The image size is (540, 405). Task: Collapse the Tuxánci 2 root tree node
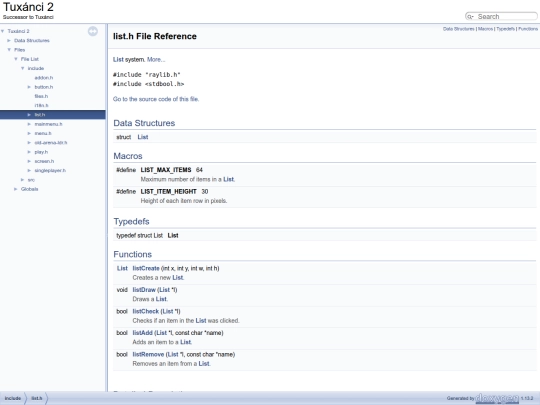[3, 31]
